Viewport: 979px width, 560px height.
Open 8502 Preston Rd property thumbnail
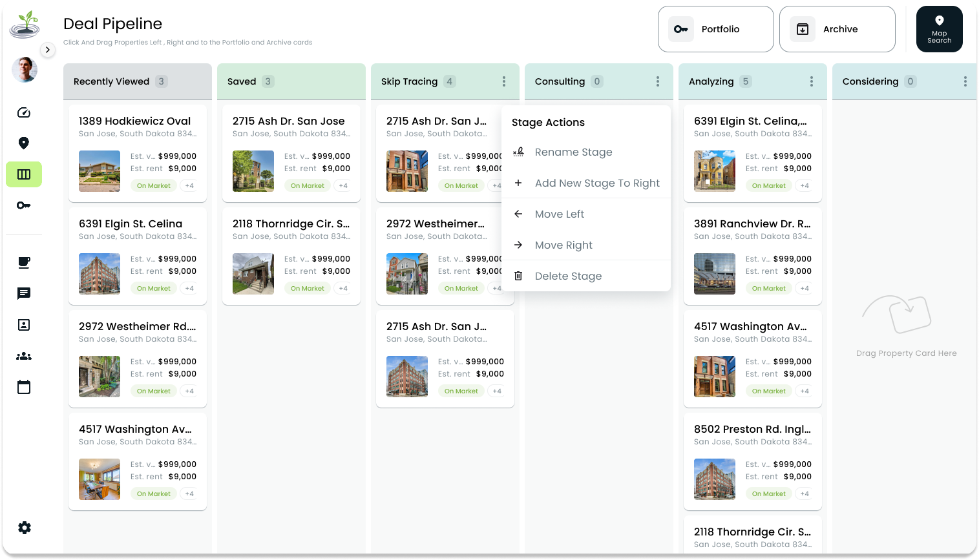(x=715, y=479)
